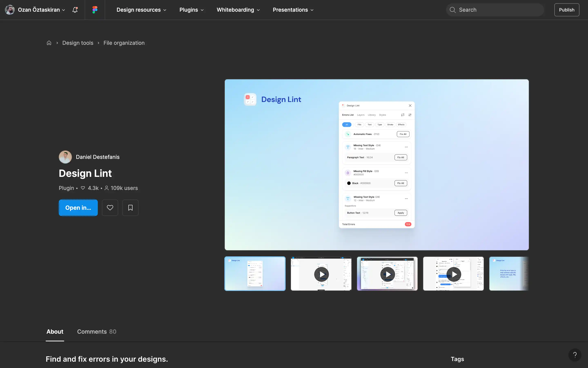Open the Design tools breadcrumb link
Image resolution: width=588 pixels, height=368 pixels.
pos(78,43)
